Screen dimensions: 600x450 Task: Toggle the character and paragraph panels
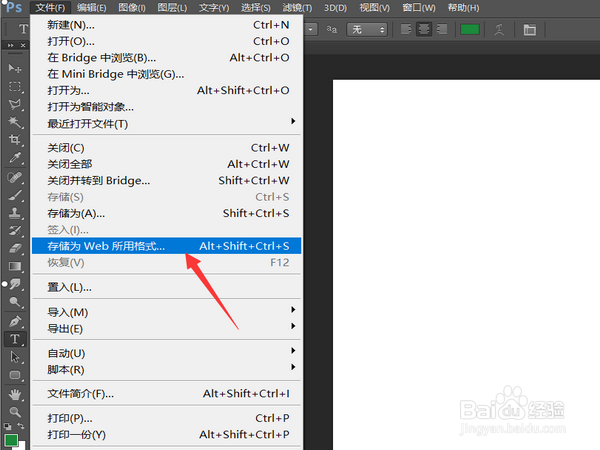click(x=530, y=29)
